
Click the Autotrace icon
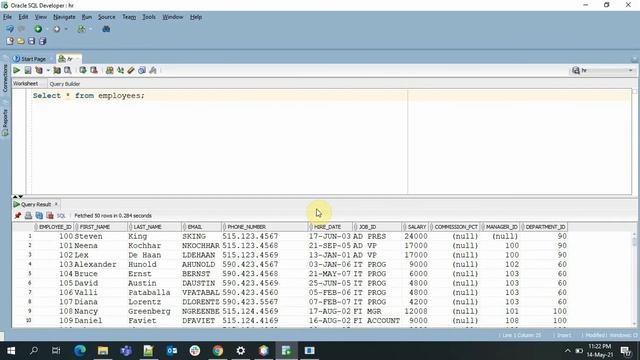[57, 70]
